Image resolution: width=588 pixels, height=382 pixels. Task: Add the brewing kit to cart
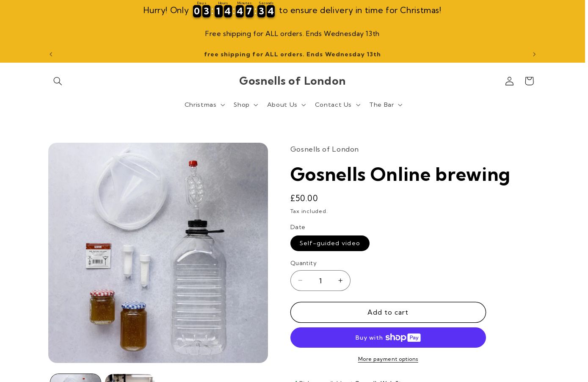(x=388, y=312)
